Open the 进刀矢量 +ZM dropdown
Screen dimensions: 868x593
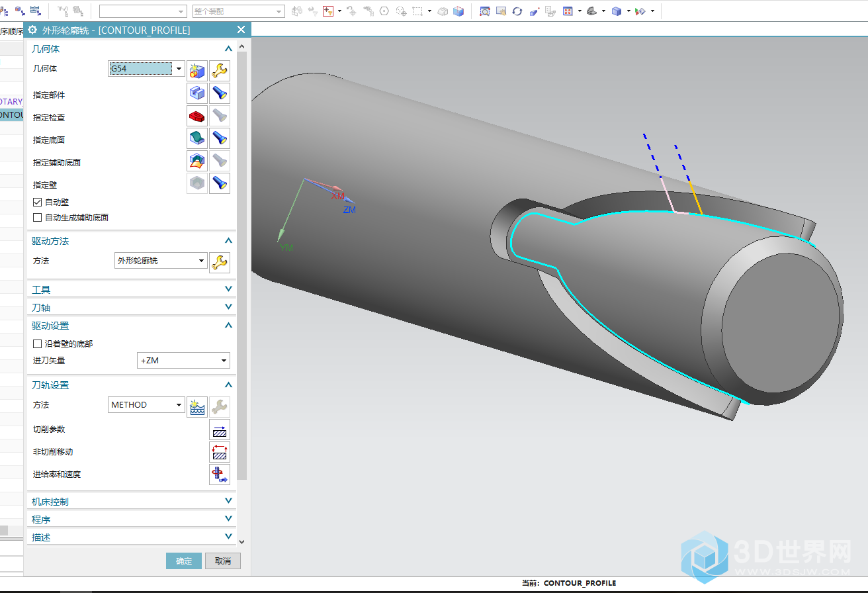coord(183,361)
